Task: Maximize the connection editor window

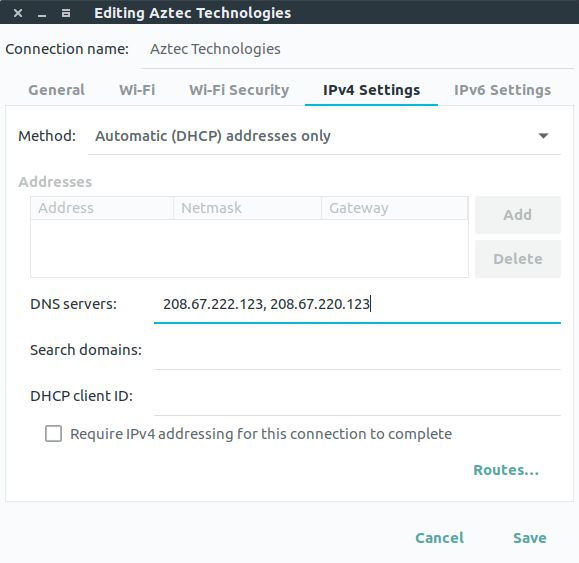Action: tap(66, 13)
